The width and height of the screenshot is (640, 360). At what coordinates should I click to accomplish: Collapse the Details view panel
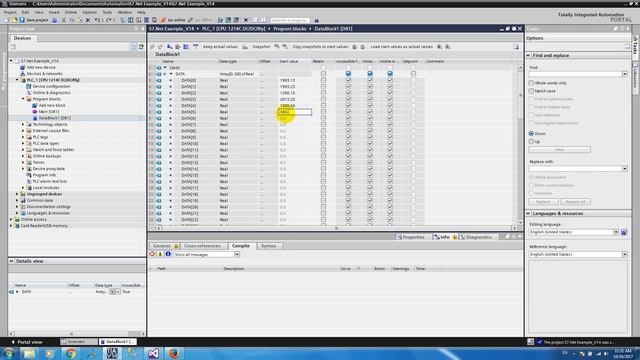[x=11, y=261]
